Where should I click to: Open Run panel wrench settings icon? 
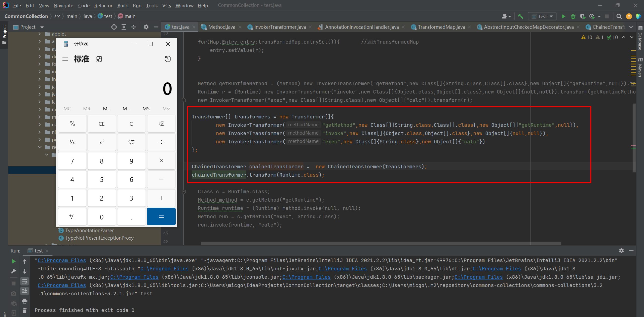[14, 271]
